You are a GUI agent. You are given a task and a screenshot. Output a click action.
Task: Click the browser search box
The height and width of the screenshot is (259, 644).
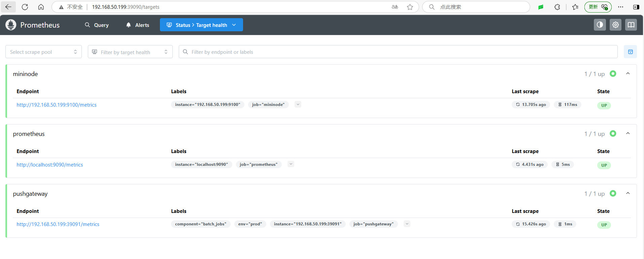point(476,7)
